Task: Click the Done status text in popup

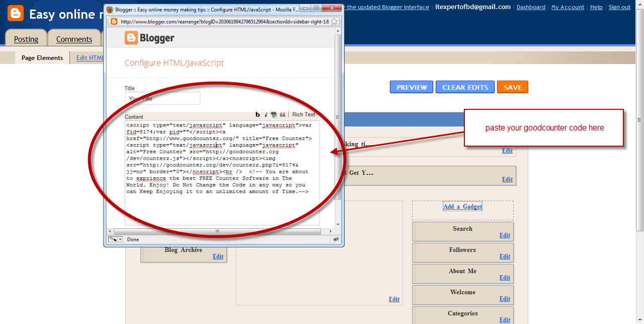Action: (x=133, y=239)
